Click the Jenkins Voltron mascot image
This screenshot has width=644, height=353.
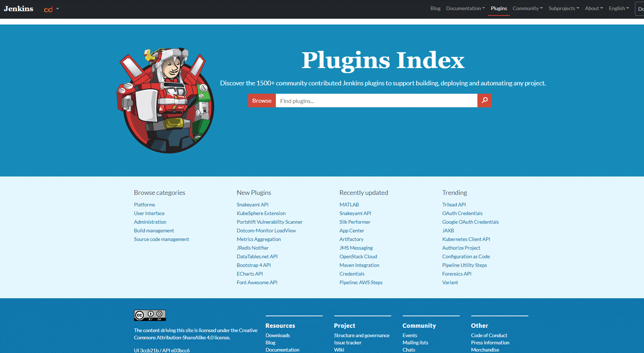tap(166, 100)
